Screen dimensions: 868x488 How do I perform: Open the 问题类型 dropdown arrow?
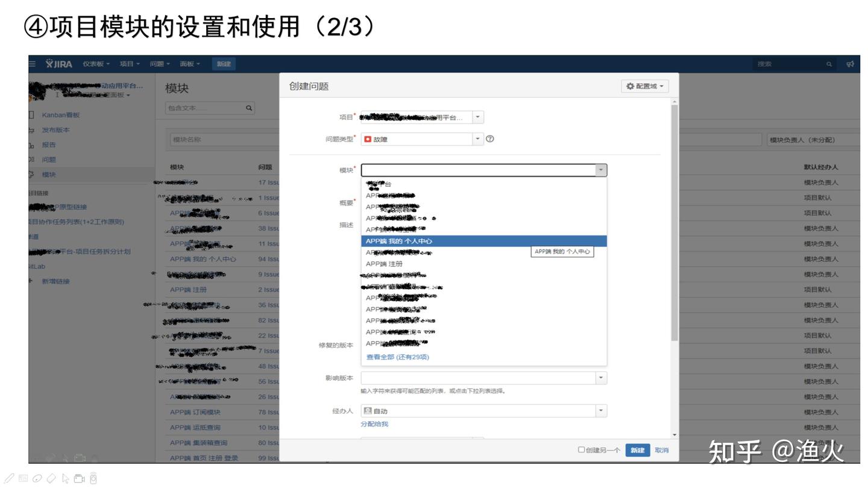point(478,139)
